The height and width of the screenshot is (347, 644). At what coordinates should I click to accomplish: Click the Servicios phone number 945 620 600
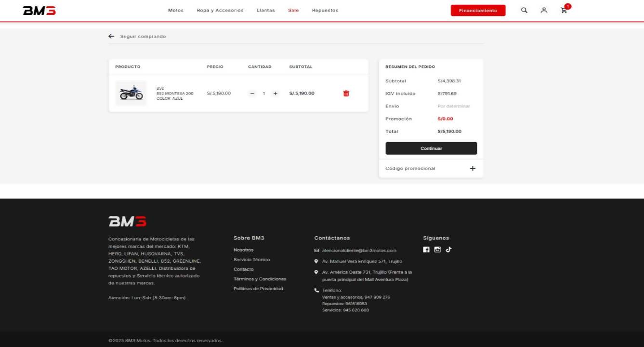(x=345, y=310)
